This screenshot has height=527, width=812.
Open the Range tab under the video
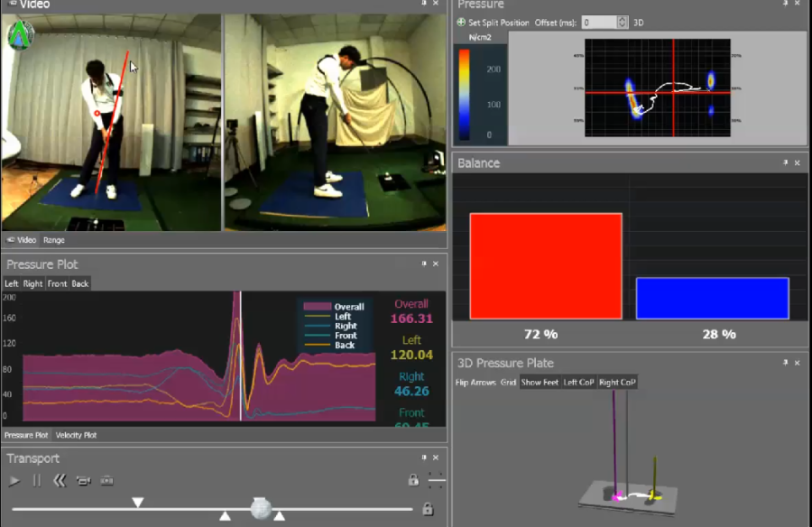pyautogui.click(x=54, y=240)
